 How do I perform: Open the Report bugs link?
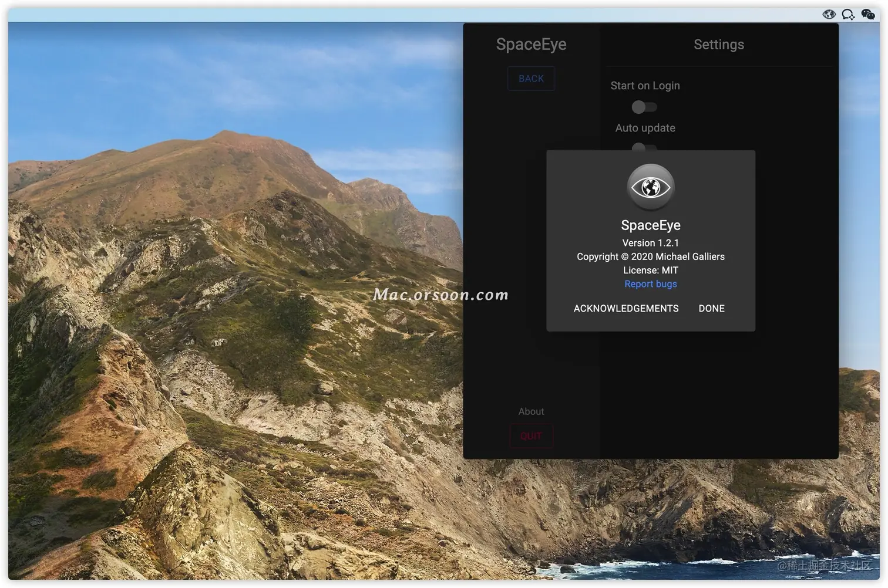(x=651, y=284)
